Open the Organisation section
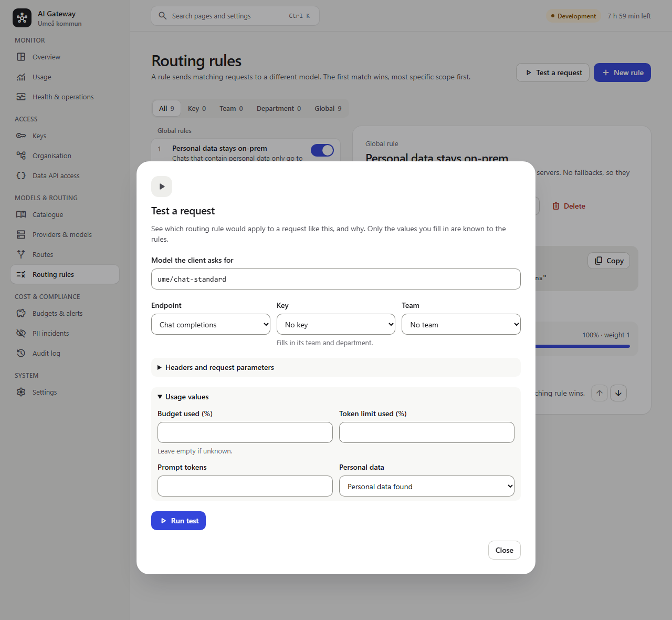672x620 pixels. pyautogui.click(x=65, y=156)
